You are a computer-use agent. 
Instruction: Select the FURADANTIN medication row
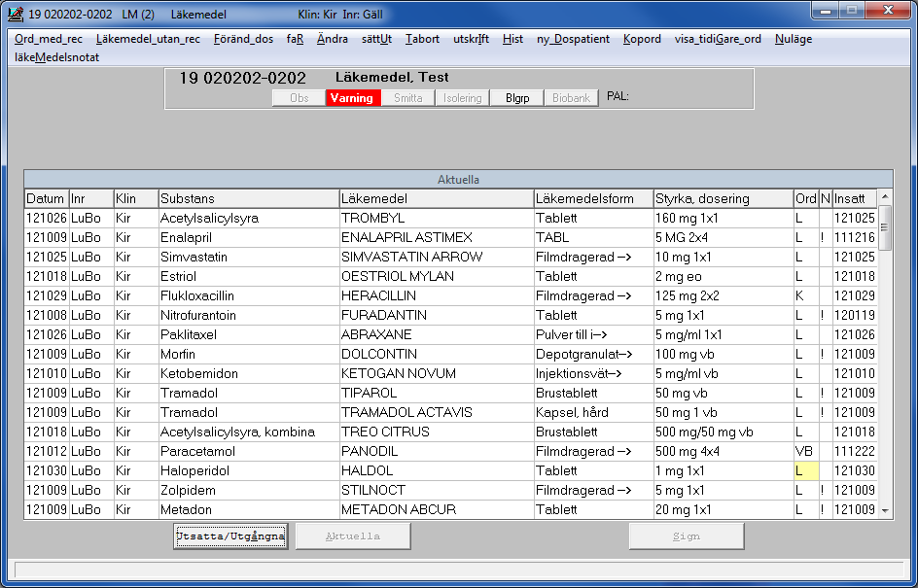pyautogui.click(x=451, y=315)
